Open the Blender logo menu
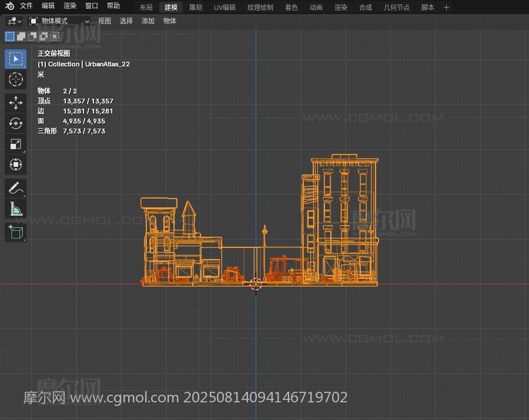Viewport: 529px width, 420px height. pyautogui.click(x=9, y=6)
